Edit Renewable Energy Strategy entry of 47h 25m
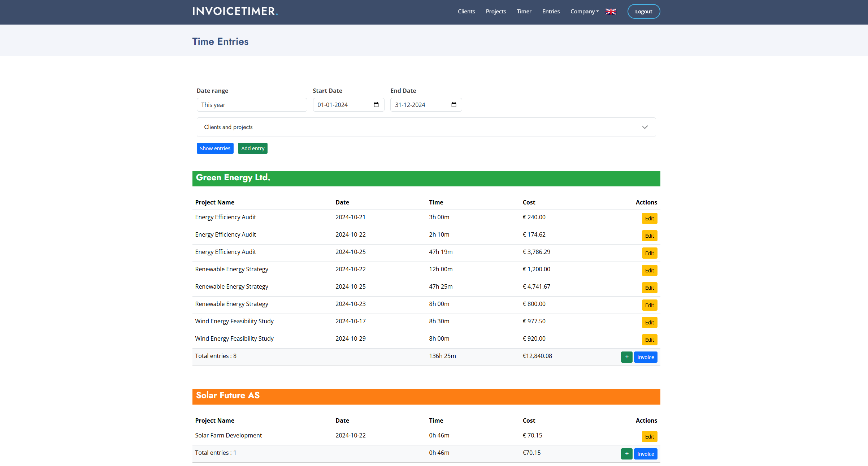The image size is (868, 466). click(x=649, y=288)
